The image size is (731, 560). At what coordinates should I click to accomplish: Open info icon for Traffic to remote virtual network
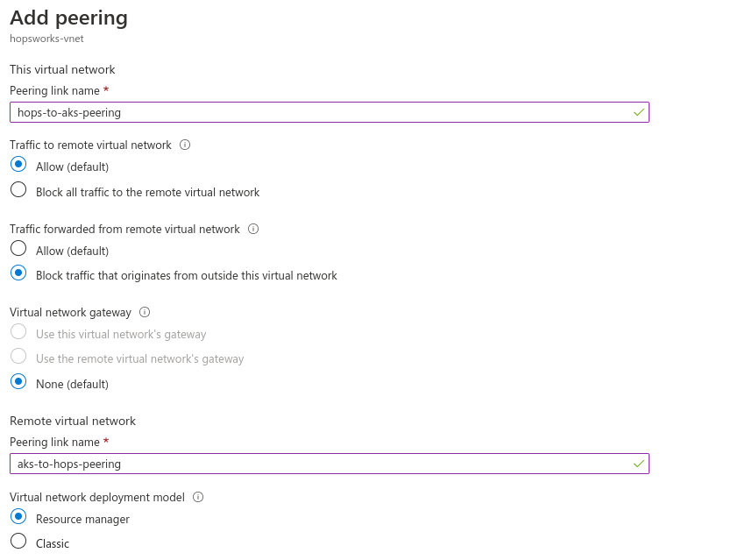pos(185,145)
